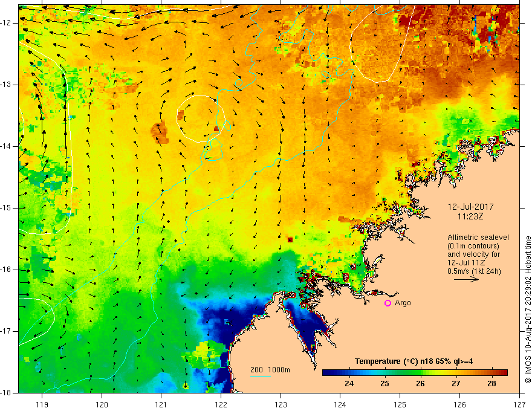Click the colorbar tick label 25
532x411 pixels.
click(x=384, y=384)
